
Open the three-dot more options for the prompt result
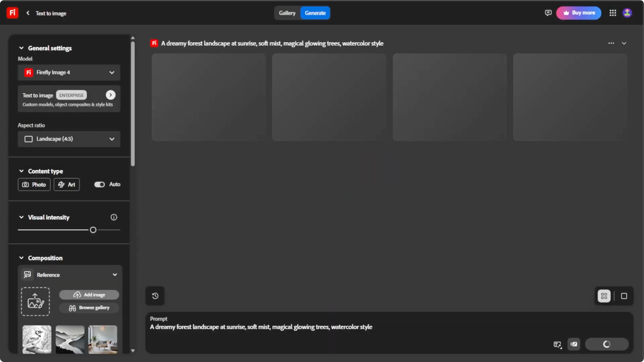click(611, 43)
